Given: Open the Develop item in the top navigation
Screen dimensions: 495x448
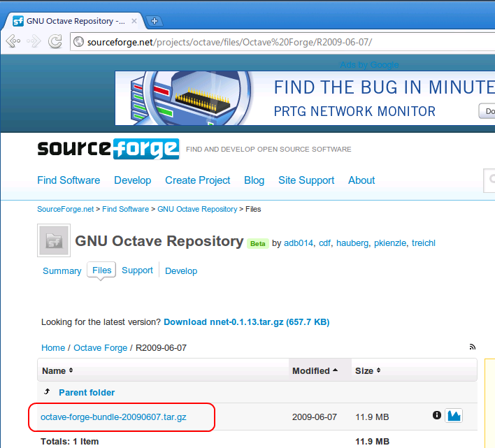Looking at the screenshot, I should [x=133, y=180].
